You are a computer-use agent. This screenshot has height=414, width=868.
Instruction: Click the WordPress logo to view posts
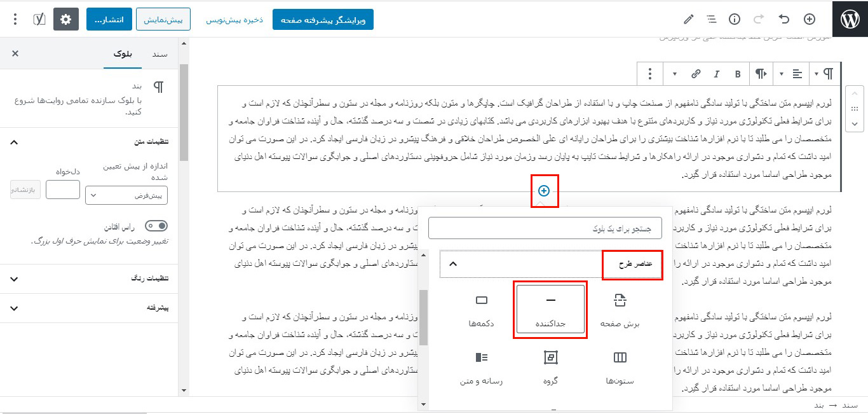point(850,19)
